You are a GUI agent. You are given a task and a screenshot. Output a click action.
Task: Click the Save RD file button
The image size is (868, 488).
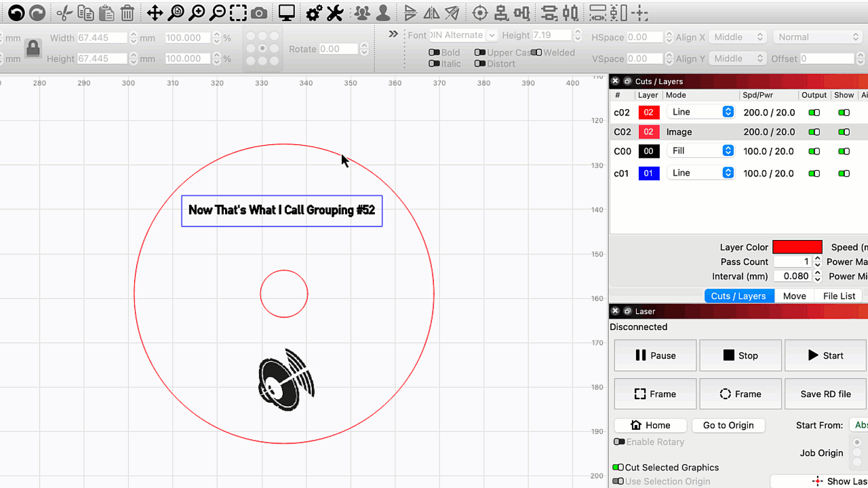825,394
